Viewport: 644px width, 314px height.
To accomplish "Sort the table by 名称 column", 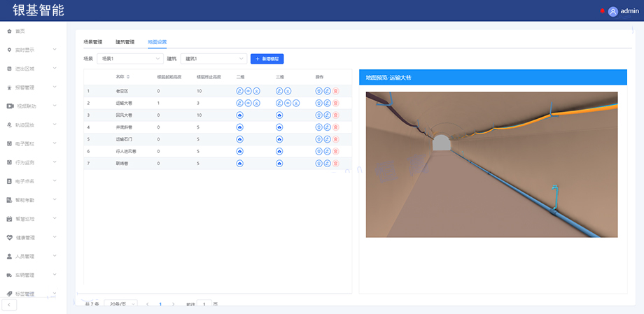I will 127,76.
